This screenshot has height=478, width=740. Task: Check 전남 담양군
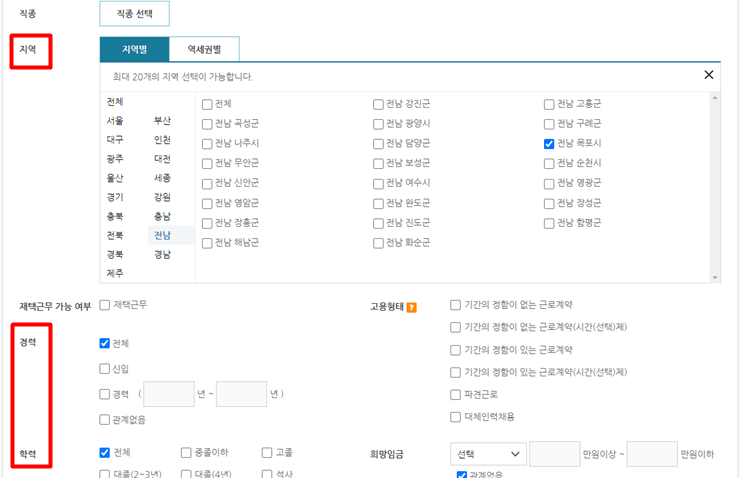pyautogui.click(x=378, y=144)
